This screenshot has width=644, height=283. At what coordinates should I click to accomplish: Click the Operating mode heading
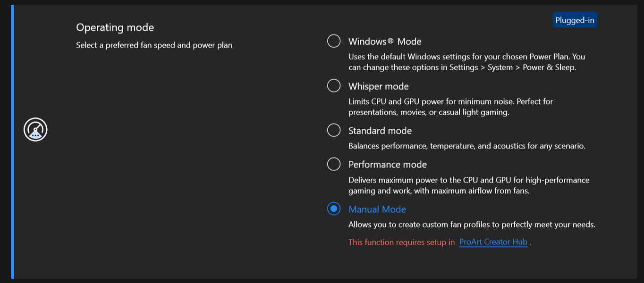[115, 27]
